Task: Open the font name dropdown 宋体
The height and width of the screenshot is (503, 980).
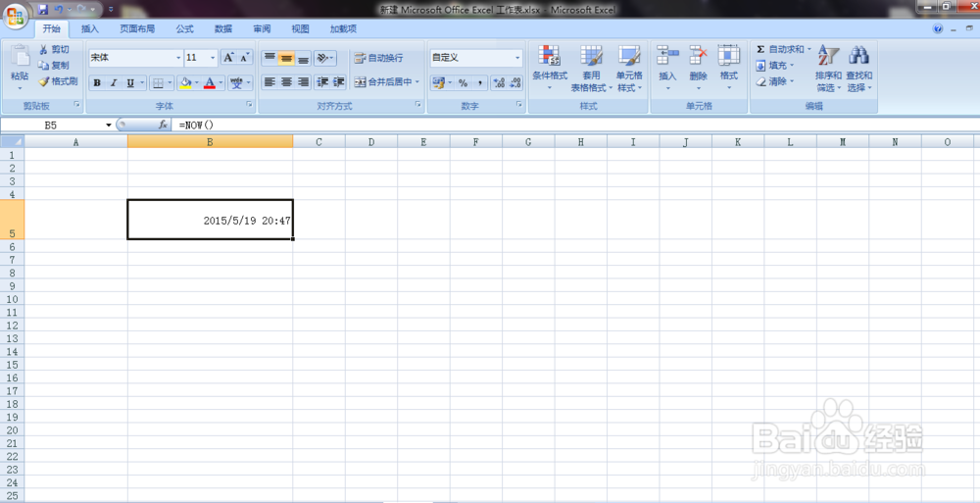Action: tap(178, 58)
